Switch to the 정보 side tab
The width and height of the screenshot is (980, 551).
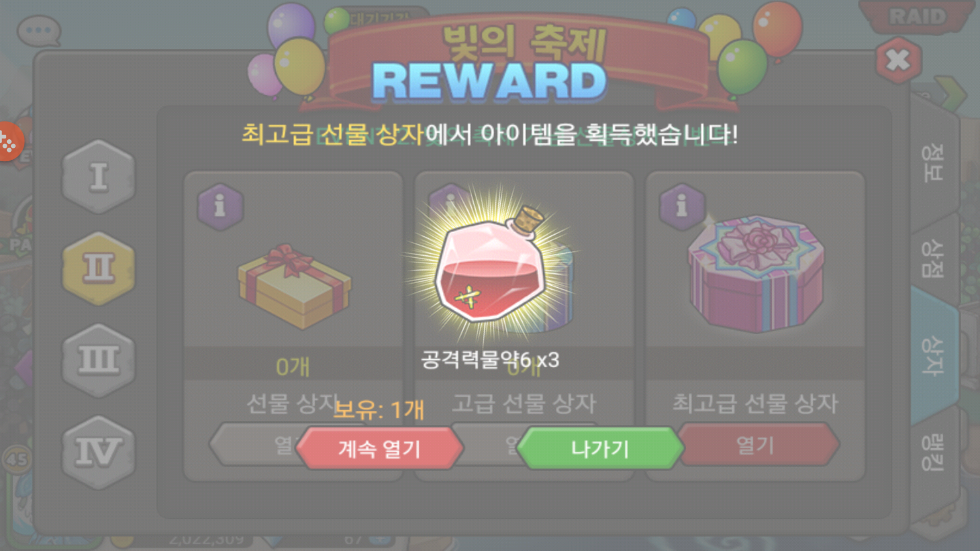(932, 162)
